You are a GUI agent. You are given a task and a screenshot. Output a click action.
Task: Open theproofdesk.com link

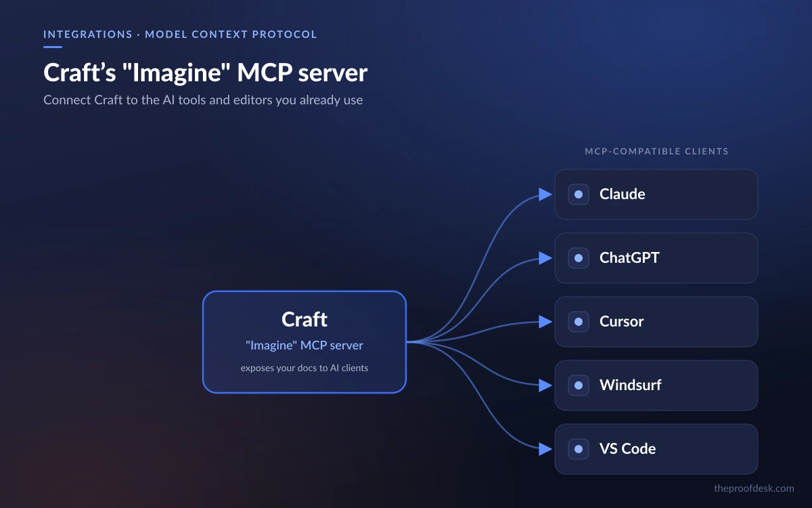pyautogui.click(x=754, y=488)
